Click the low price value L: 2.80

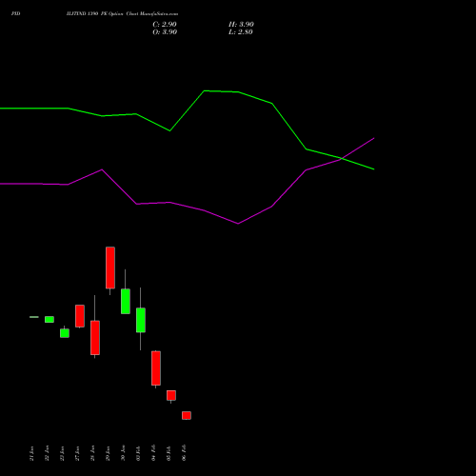(241, 32)
